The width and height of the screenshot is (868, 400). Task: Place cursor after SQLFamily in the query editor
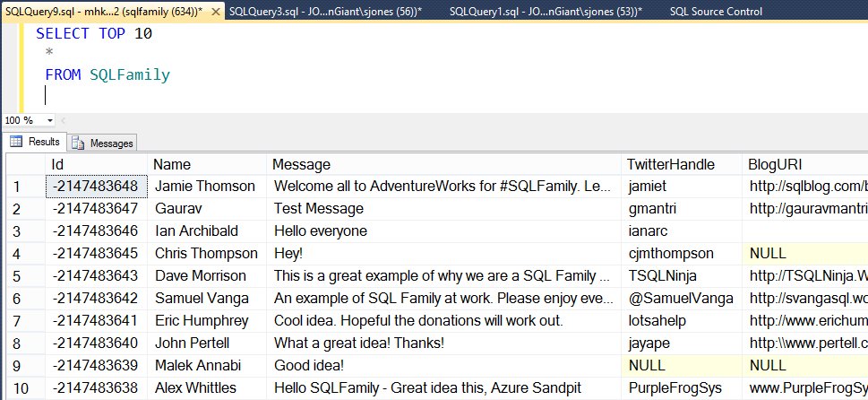pos(170,75)
